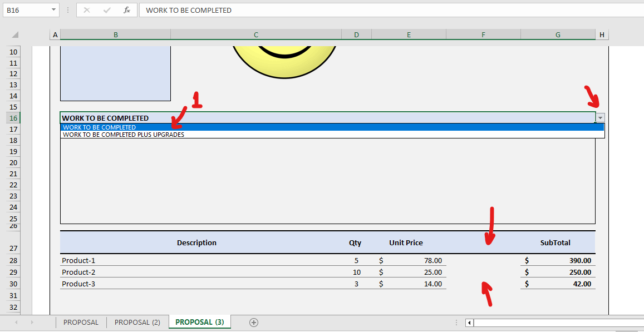Click the Select All corner triangle

15,35
